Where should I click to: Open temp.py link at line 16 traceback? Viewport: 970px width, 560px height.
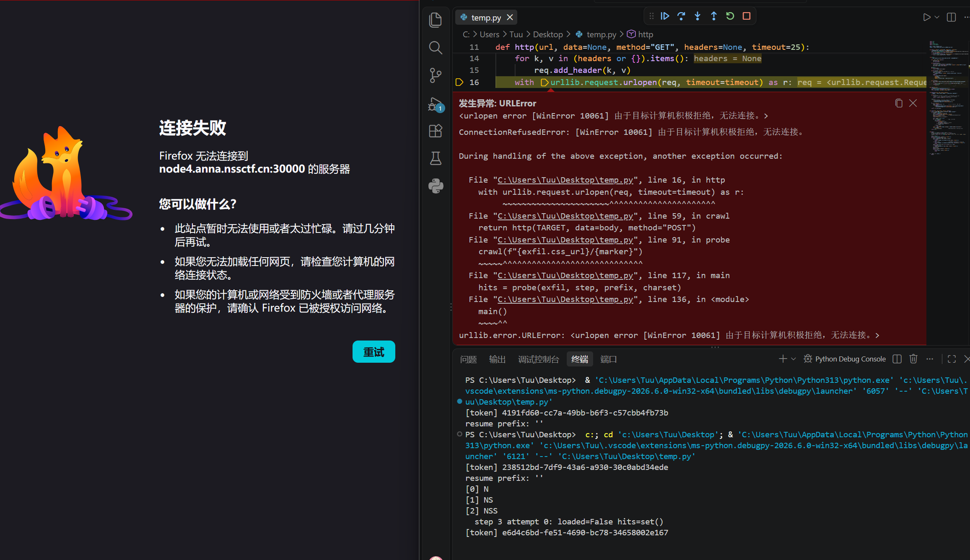pyautogui.click(x=565, y=180)
